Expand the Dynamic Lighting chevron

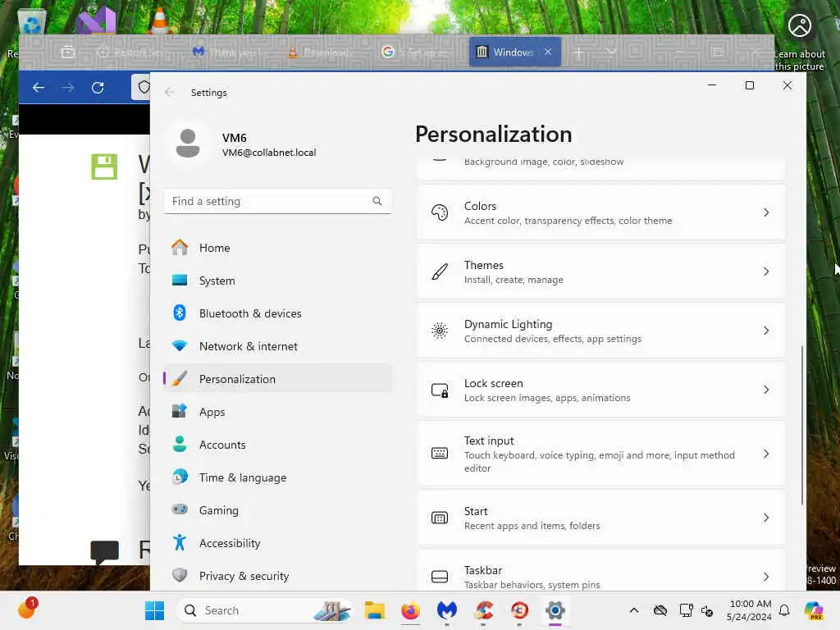[766, 331]
